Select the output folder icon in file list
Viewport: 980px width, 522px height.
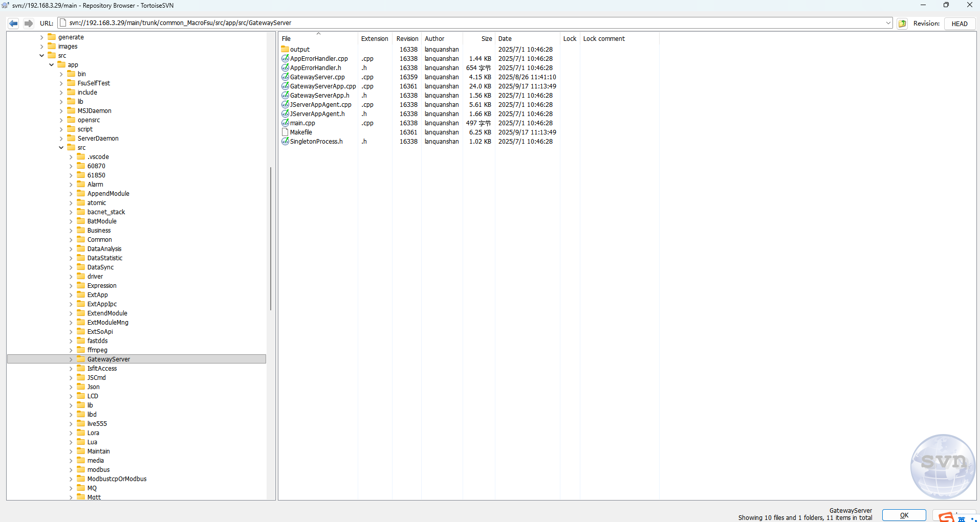[x=285, y=50]
